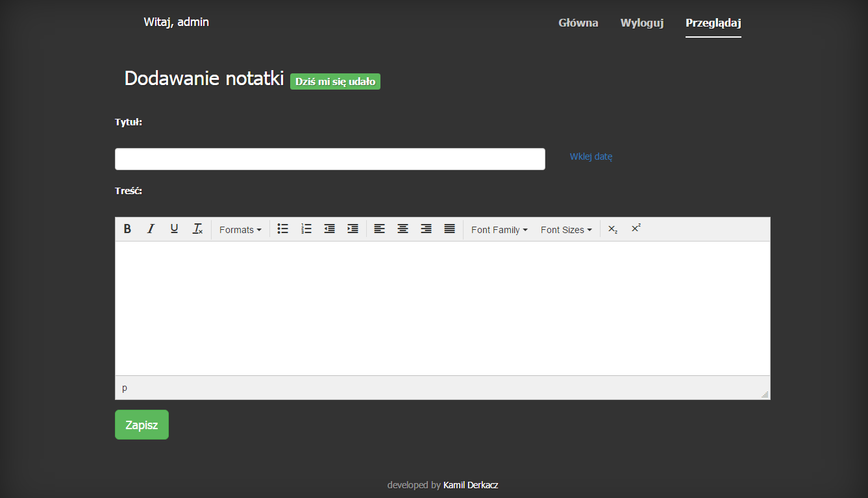Increase indent of the paragraph
The image size is (868, 498).
click(x=353, y=229)
